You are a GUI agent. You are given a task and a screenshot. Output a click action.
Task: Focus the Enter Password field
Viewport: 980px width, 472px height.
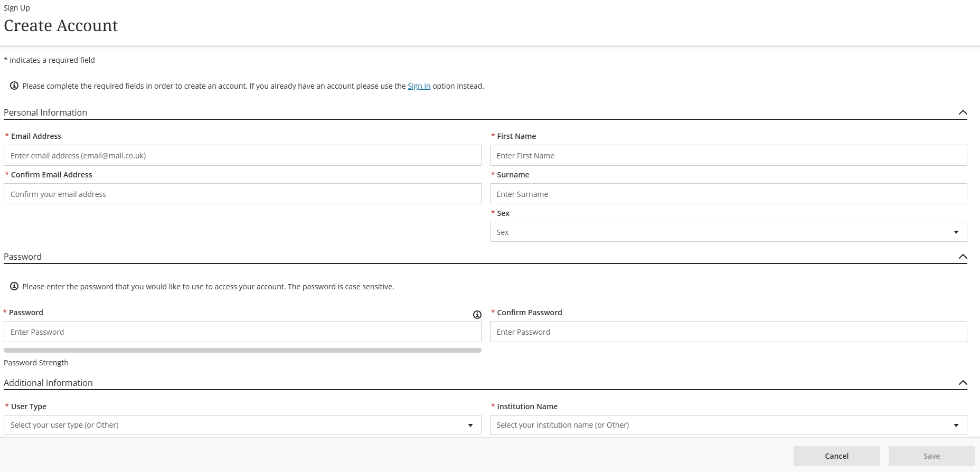(242, 332)
